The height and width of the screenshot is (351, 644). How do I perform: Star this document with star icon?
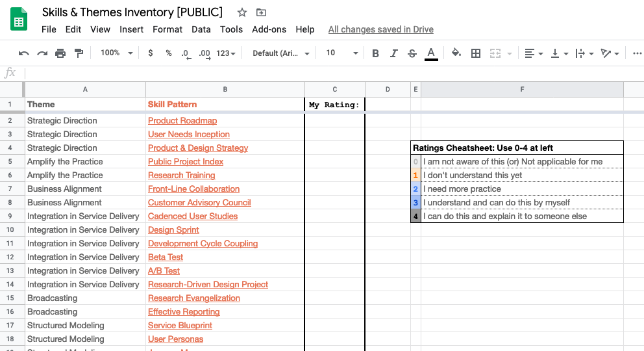(242, 12)
